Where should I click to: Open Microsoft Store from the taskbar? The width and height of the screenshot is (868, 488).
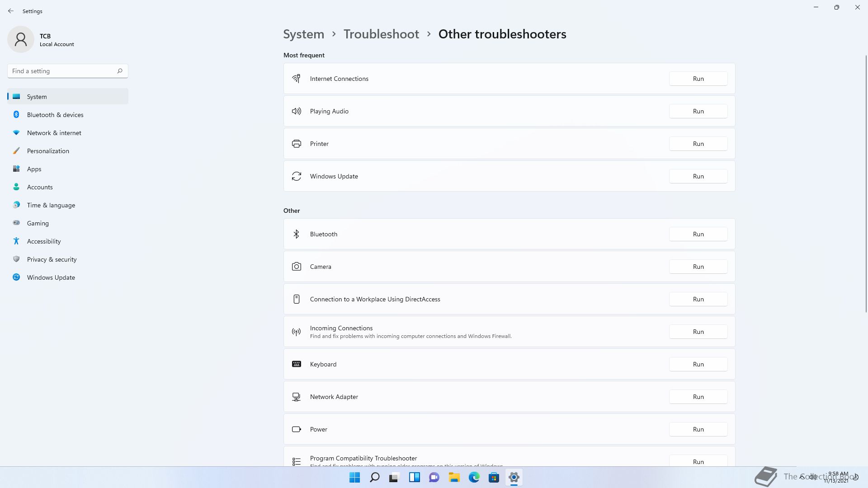[x=494, y=477]
